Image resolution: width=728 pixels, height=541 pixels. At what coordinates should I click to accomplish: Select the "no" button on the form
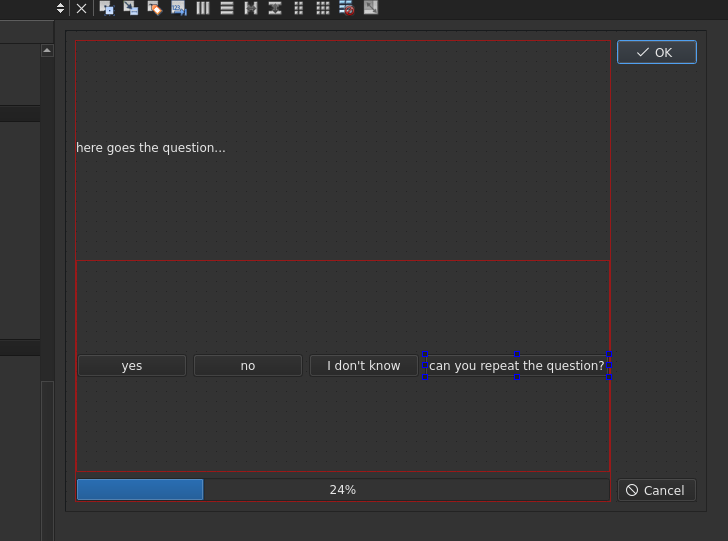[248, 365]
